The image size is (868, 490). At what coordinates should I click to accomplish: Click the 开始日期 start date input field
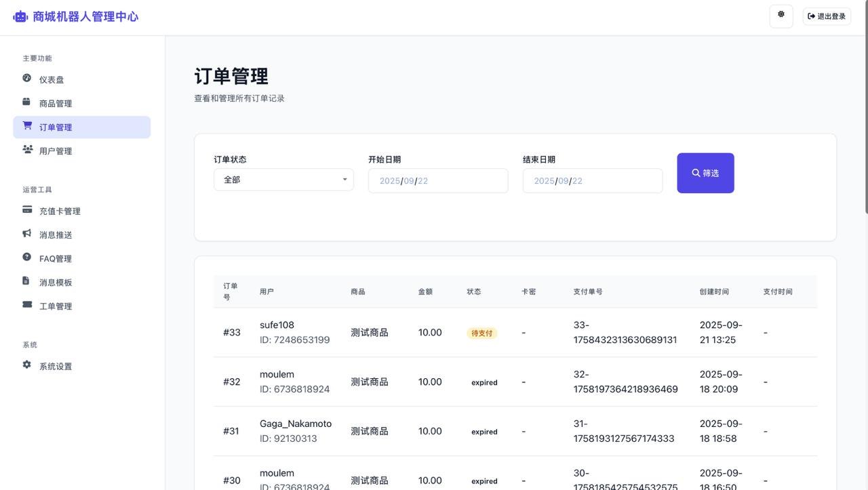pyautogui.click(x=437, y=180)
